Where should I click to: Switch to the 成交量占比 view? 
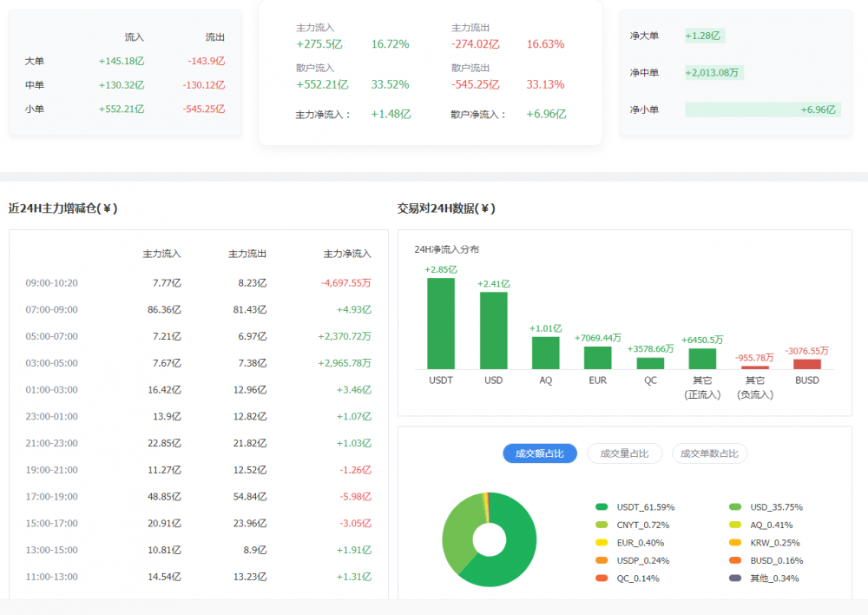624,453
